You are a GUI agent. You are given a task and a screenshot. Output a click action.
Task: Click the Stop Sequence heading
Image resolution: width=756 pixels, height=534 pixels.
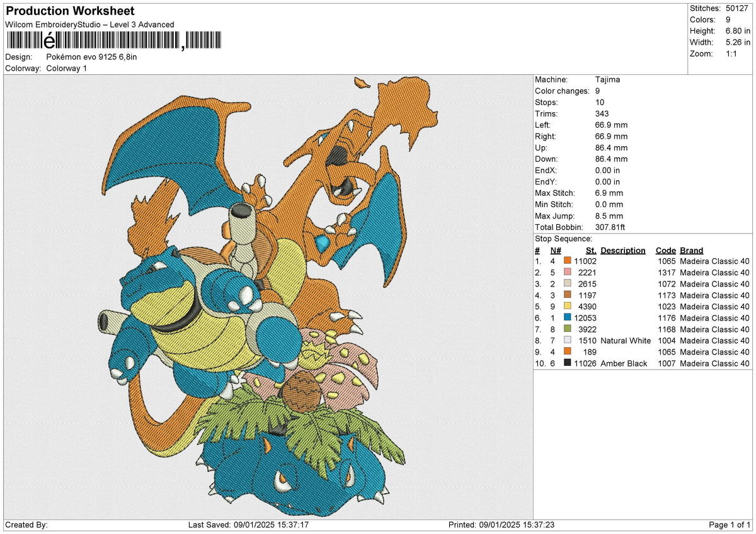click(563, 239)
